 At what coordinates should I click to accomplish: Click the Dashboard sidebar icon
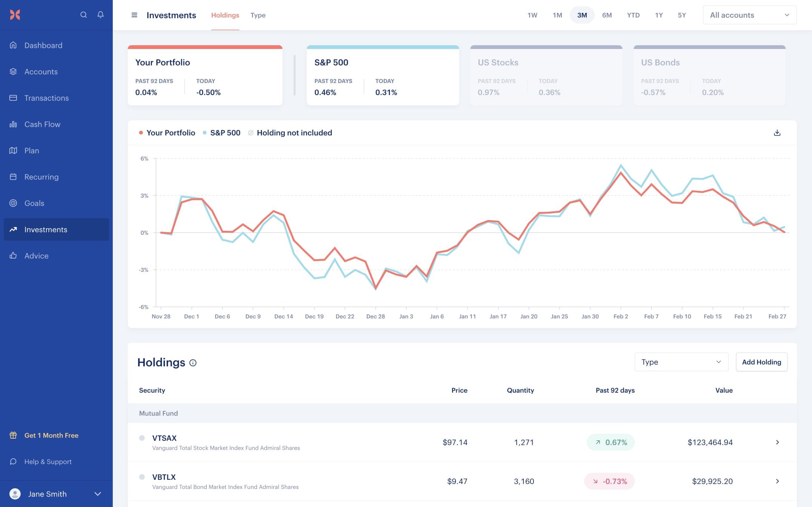[x=14, y=45]
